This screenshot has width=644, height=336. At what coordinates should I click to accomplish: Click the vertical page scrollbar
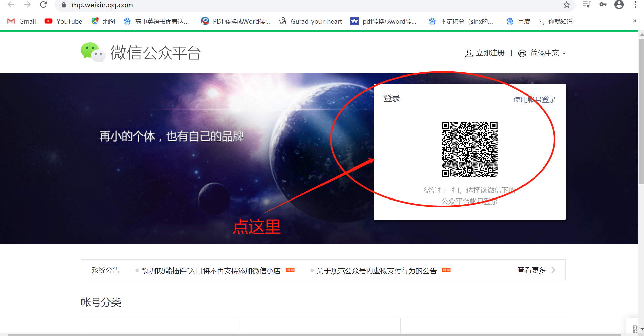[641, 111]
